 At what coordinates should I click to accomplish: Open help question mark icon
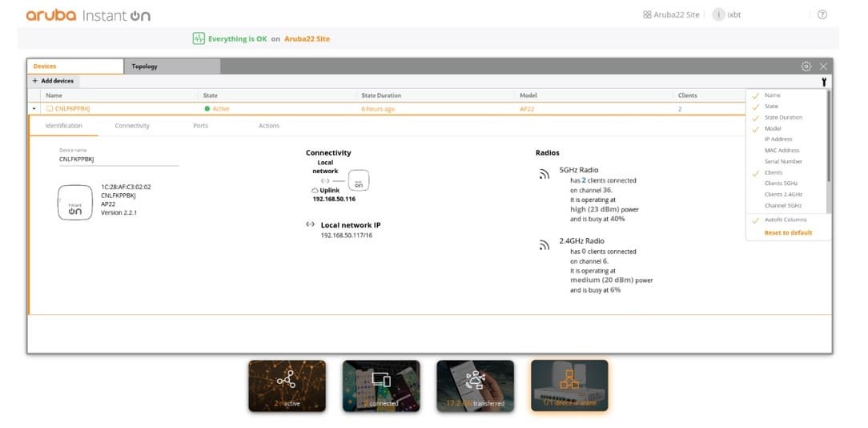[822, 15]
